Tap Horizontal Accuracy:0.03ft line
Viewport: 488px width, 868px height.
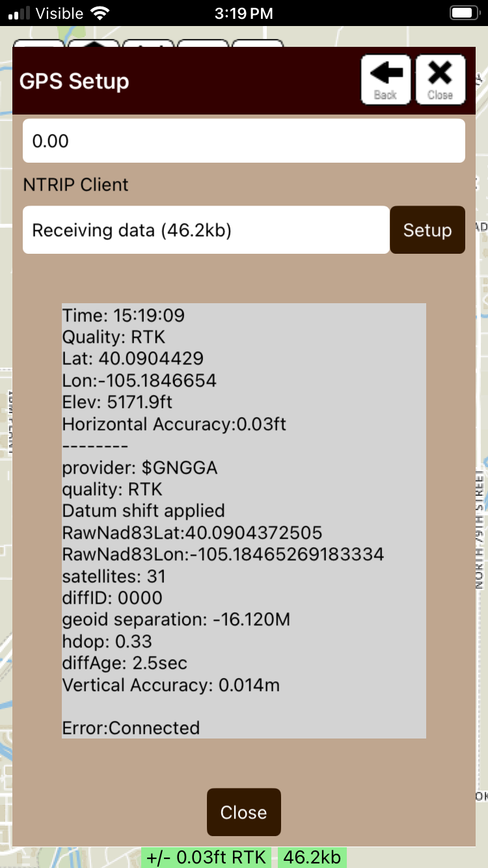(x=174, y=424)
